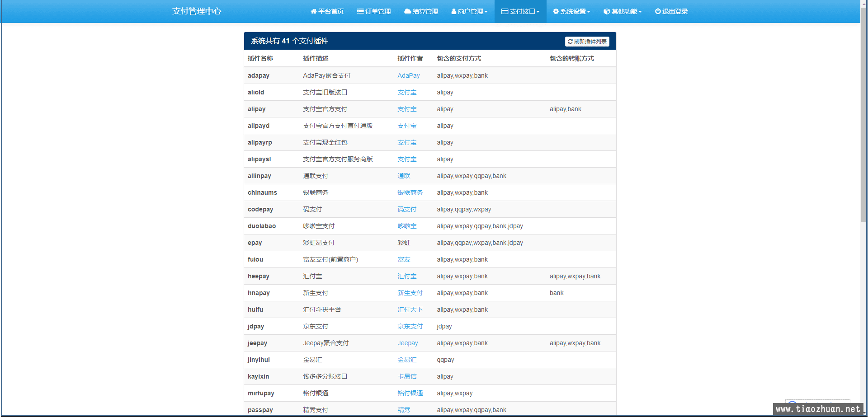Open the AdaPay author link
This screenshot has height=417, width=868.
coord(409,75)
